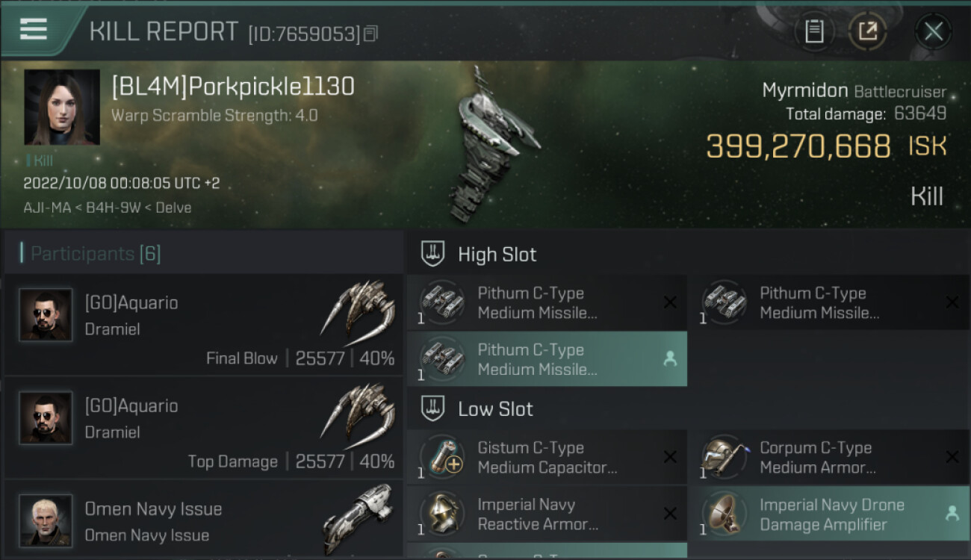This screenshot has width=971, height=560.
Task: Select the Corpum C-Type Medium Armor icon
Action: (724, 457)
